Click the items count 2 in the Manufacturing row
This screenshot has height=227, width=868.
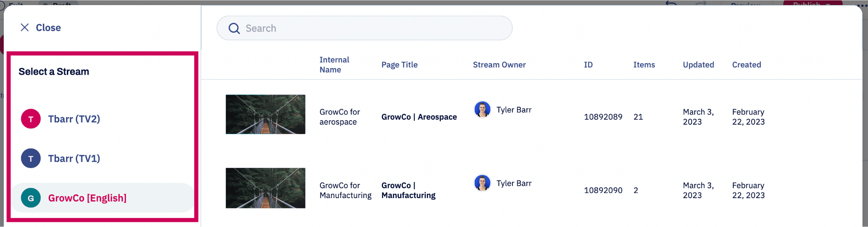click(x=636, y=190)
